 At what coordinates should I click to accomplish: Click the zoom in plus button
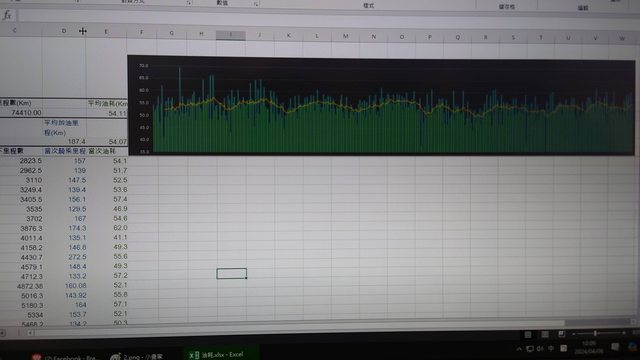click(623, 333)
